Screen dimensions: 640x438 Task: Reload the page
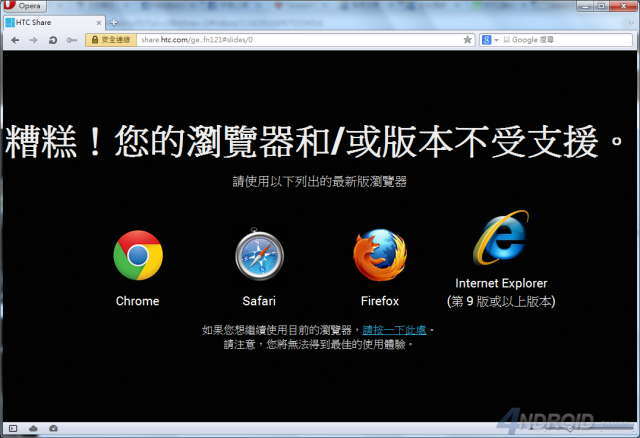(53, 40)
